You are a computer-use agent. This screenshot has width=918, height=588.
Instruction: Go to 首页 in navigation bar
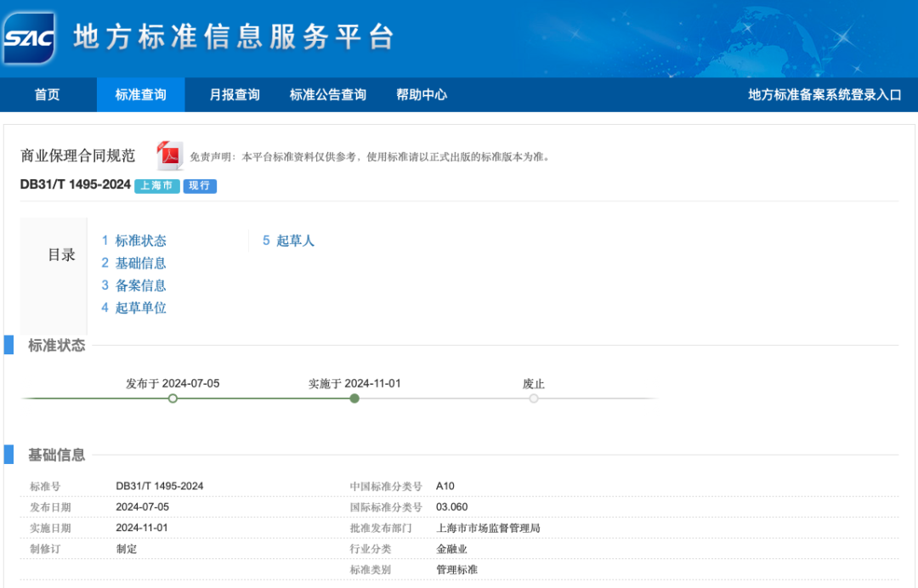click(x=48, y=95)
